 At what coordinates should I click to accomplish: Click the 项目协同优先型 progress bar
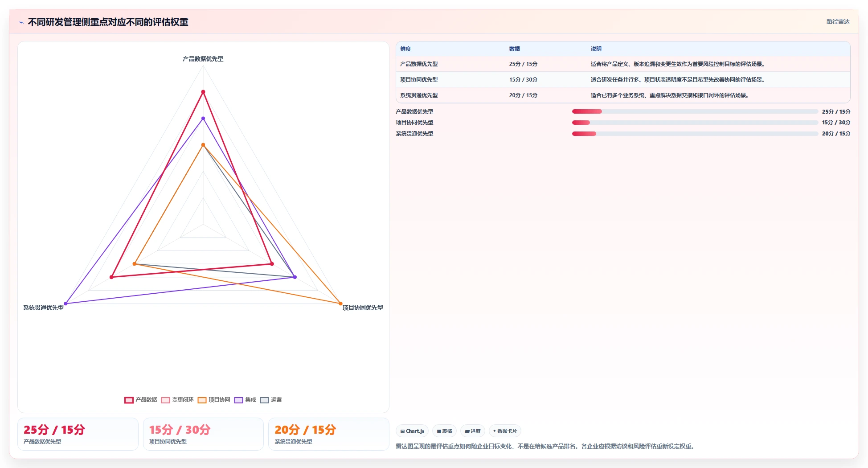pos(695,123)
